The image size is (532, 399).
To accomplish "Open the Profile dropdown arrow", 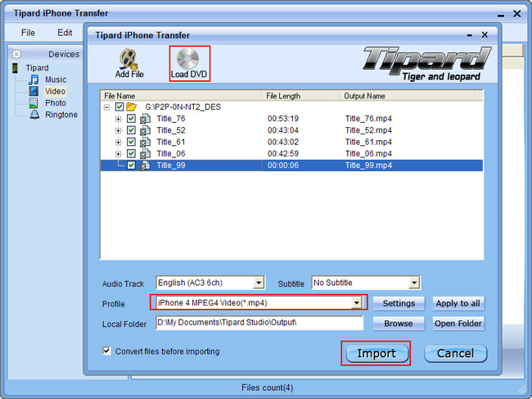I will [356, 302].
